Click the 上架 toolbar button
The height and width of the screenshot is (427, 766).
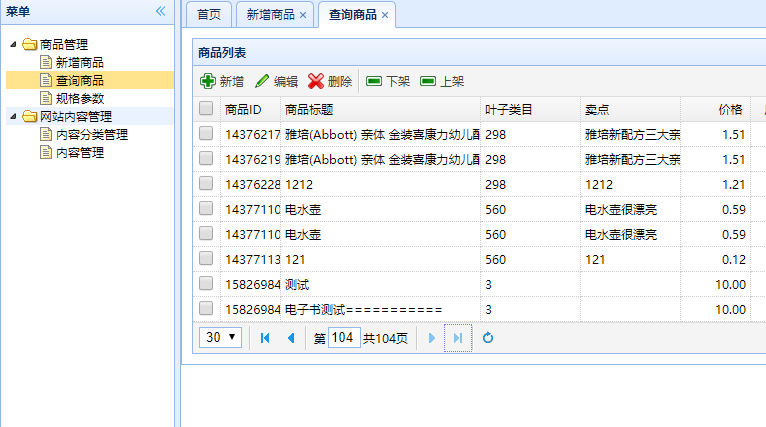(x=442, y=81)
